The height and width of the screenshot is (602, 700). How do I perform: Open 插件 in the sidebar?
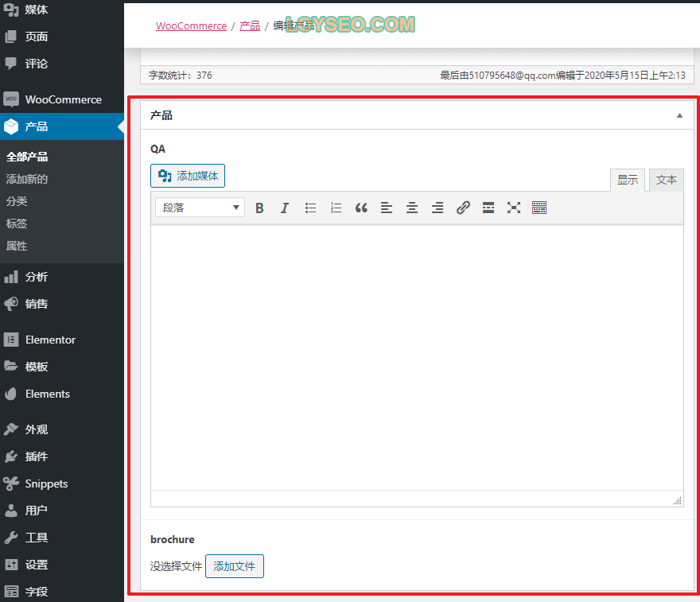coord(62,456)
